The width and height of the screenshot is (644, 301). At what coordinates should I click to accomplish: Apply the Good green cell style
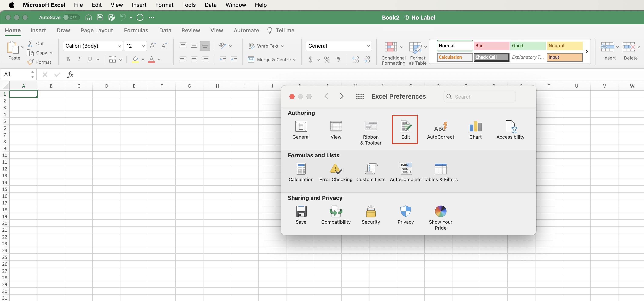[528, 46]
